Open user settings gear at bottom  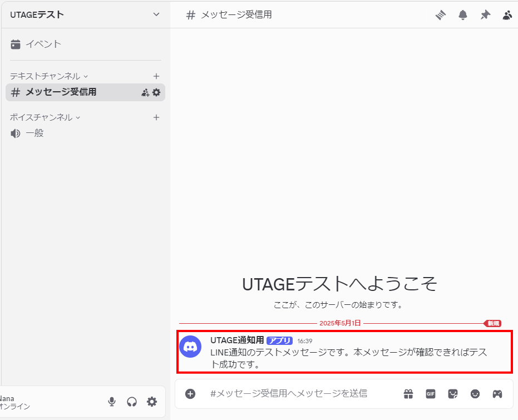152,402
